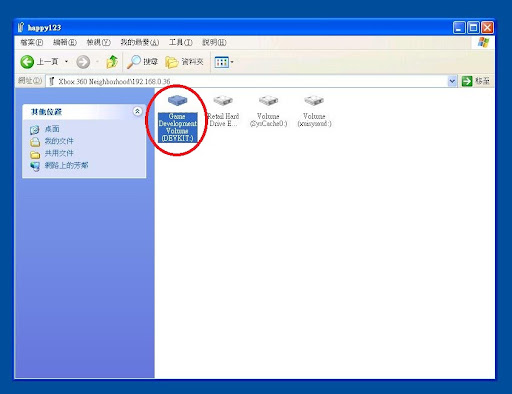Select the Volume (SysCache0:) drive icon
Image resolution: width=512 pixels, height=394 pixels.
[268, 100]
